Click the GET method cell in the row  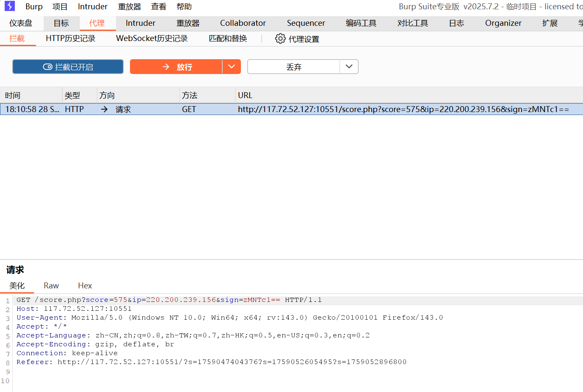(189, 109)
